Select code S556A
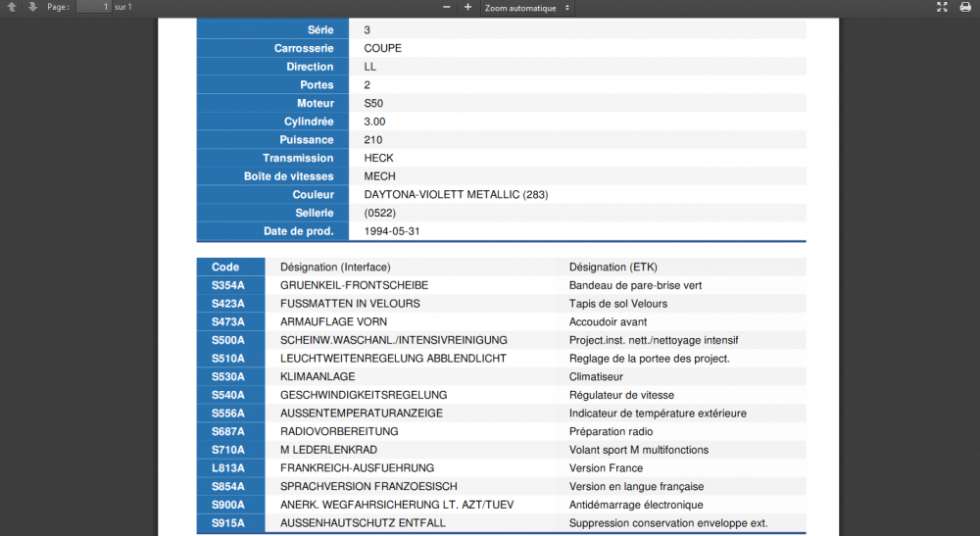The height and width of the screenshot is (536, 980). pyautogui.click(x=227, y=414)
